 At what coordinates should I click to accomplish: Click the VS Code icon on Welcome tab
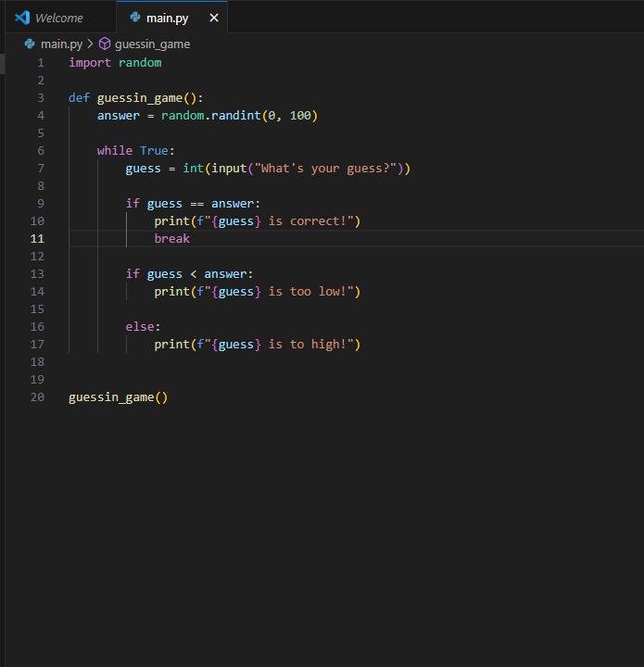click(22, 18)
